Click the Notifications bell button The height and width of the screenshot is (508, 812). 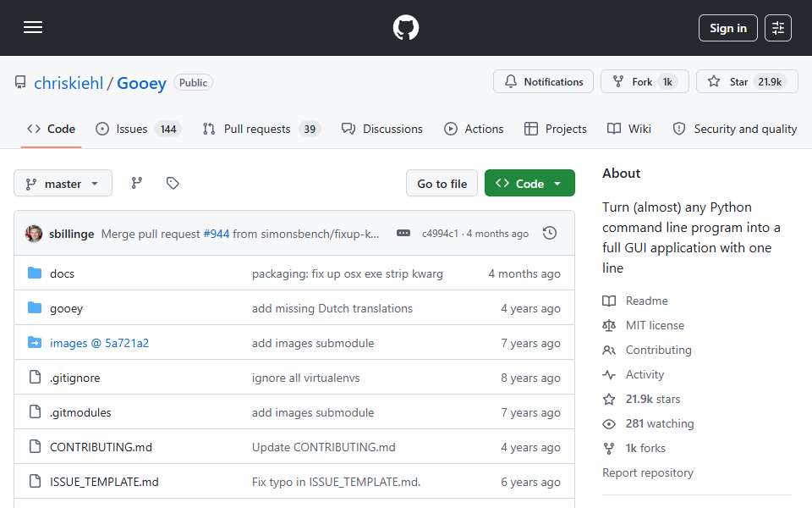[543, 82]
